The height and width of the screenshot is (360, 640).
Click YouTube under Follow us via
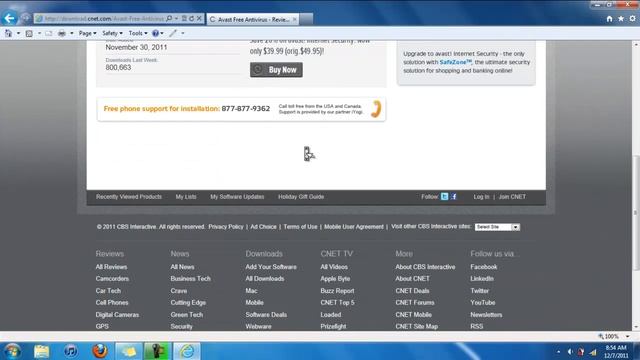[x=482, y=303]
